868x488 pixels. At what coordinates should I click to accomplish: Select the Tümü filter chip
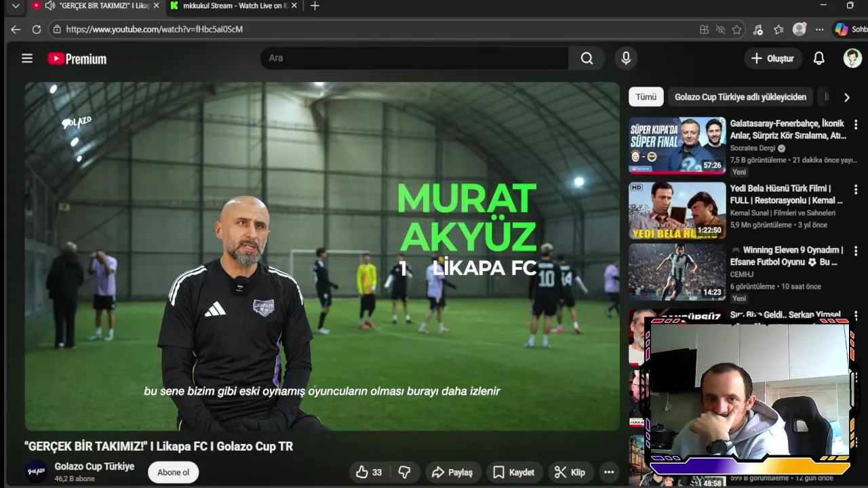click(x=646, y=97)
